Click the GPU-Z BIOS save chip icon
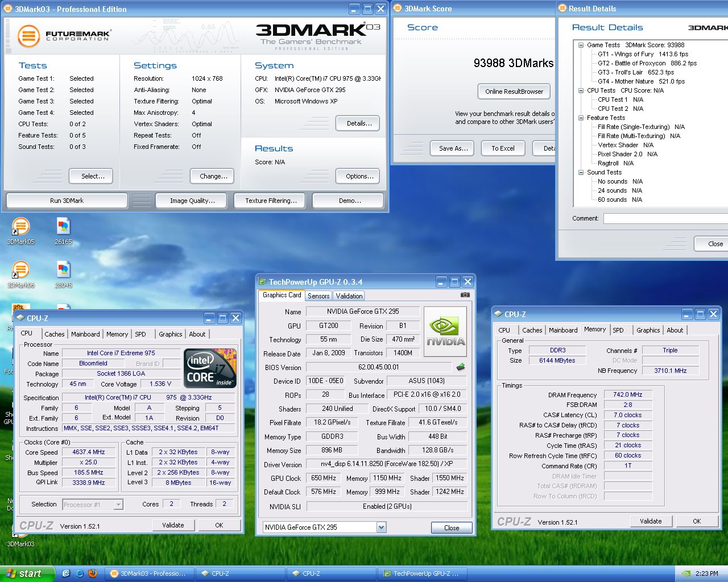This screenshot has width=728, height=582. click(x=461, y=367)
